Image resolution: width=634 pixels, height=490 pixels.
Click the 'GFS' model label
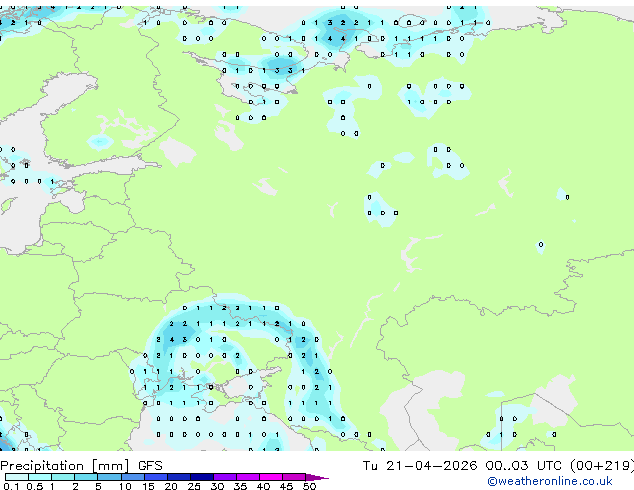(150, 466)
